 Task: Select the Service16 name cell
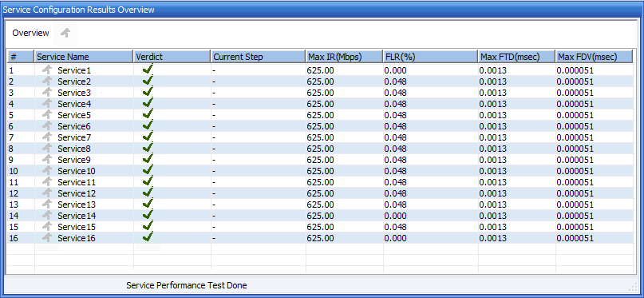(x=77, y=238)
